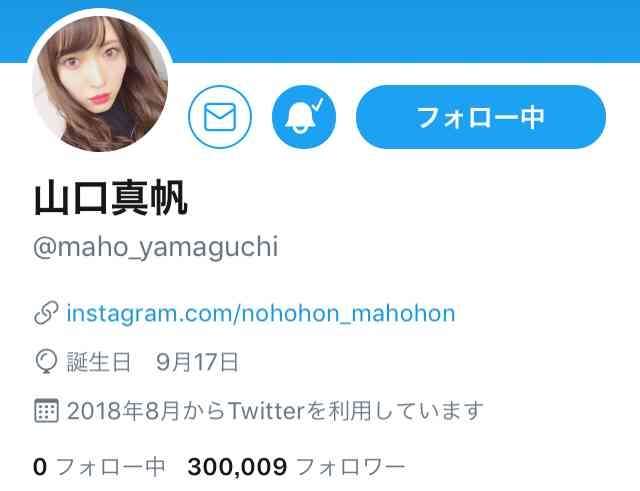View the 300,009 フォロワー followers list
Screen dimensions: 640x491
tap(296, 467)
